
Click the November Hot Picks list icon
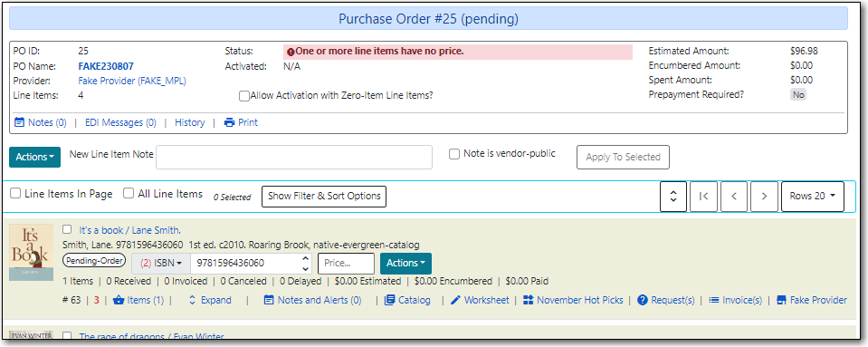(528, 300)
